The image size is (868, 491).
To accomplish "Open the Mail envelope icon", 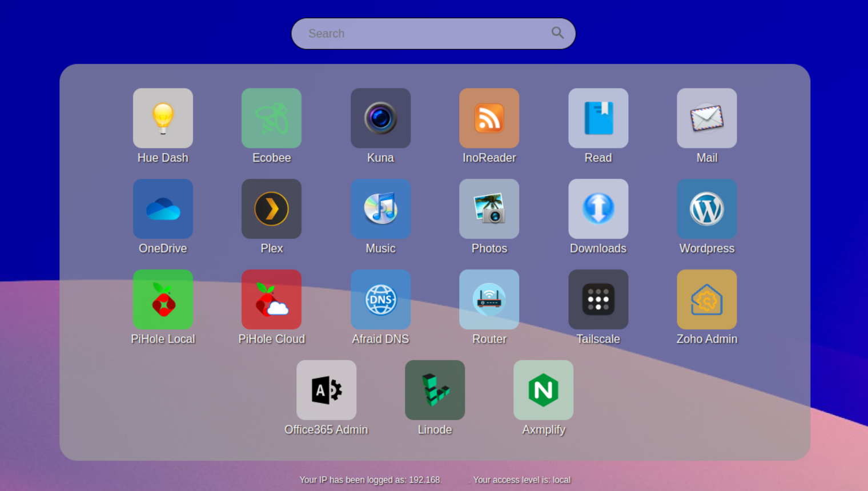I will click(707, 118).
